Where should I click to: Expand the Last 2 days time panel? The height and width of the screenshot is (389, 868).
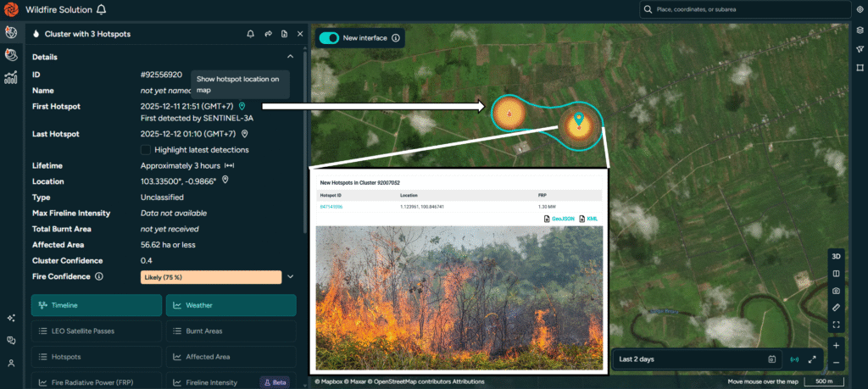812,359
